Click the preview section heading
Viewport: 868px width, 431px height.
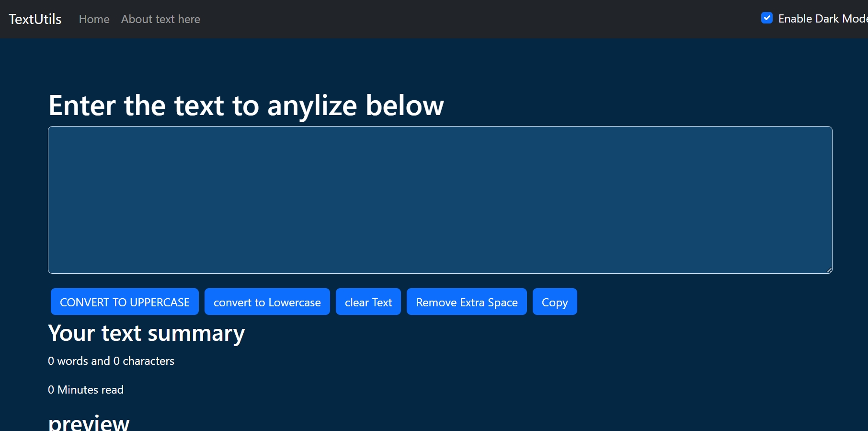point(89,422)
